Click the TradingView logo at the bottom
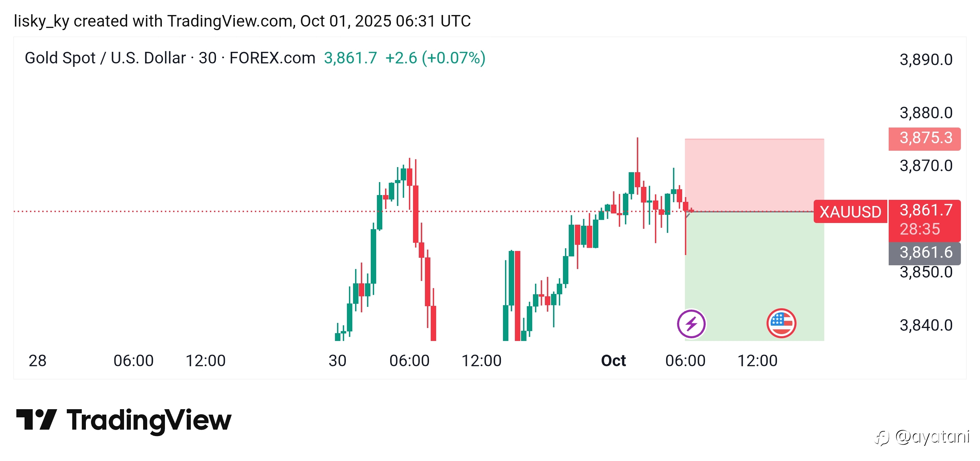Image resolution: width=980 pixels, height=461 pixels. 124,420
